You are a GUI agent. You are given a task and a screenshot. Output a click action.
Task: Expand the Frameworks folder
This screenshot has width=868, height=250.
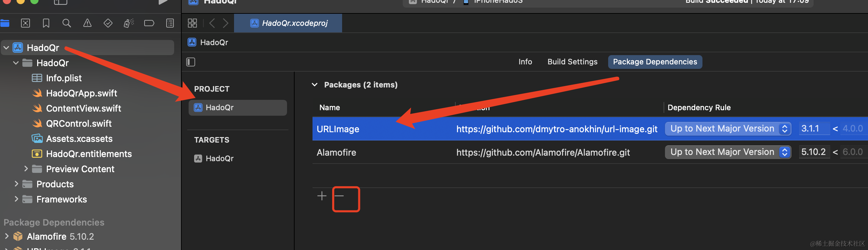(x=16, y=199)
